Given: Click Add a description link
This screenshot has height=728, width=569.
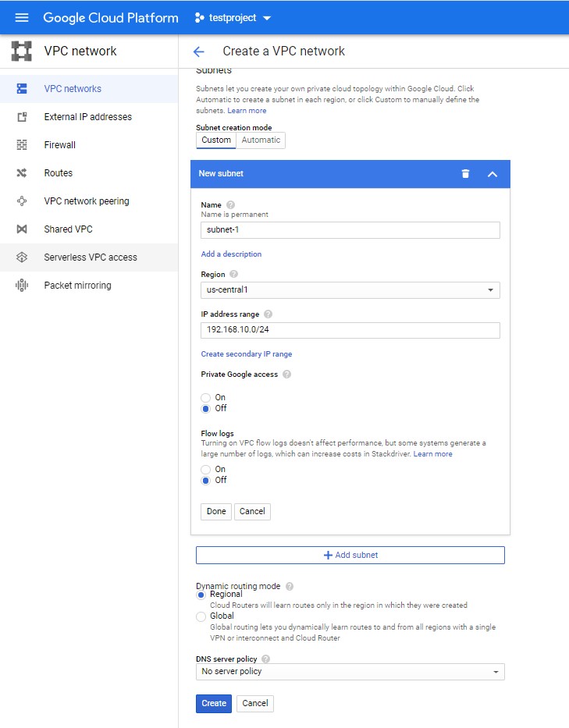Looking at the screenshot, I should coord(231,254).
